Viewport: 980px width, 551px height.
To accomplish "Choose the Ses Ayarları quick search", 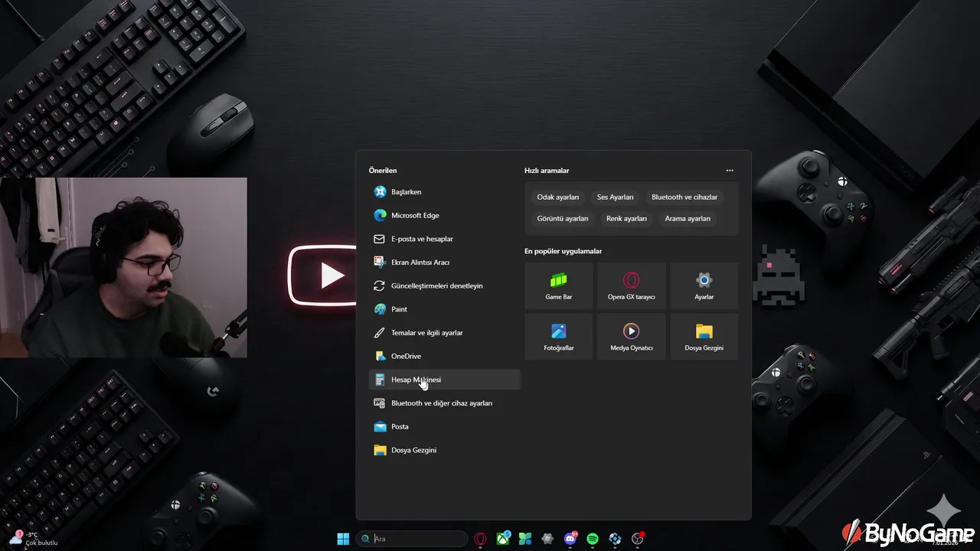I will point(616,197).
